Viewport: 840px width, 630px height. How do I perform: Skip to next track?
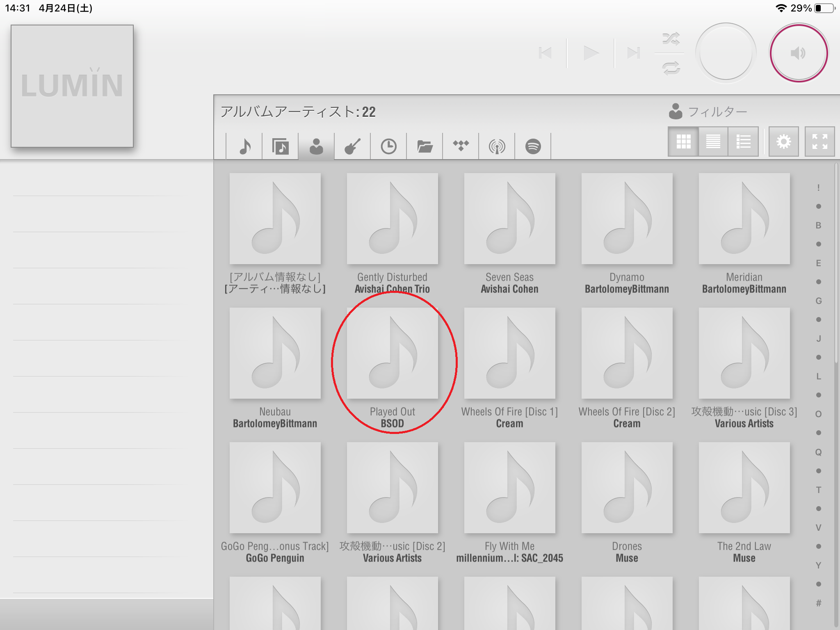point(634,53)
